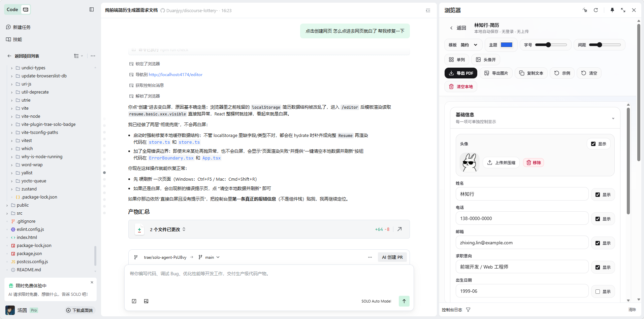The width and height of the screenshot is (644, 319).
Task: Click the console log filter icon
Action: (x=468, y=310)
